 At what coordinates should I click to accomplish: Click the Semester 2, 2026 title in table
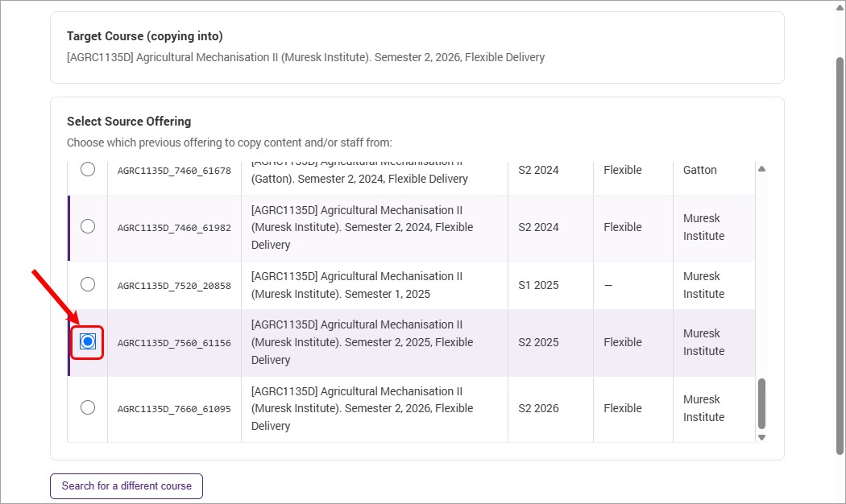click(362, 408)
